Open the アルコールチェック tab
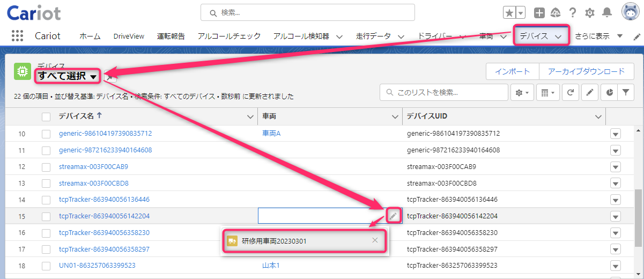This screenshot has width=644, height=279. click(x=229, y=36)
